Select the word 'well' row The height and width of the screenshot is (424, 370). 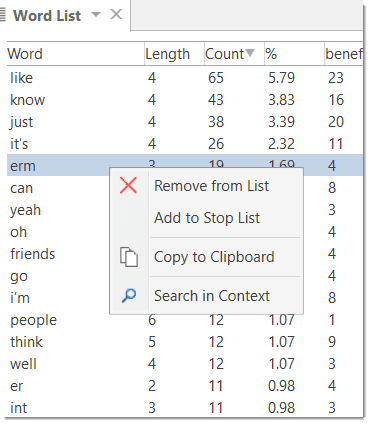pyautogui.click(x=185, y=364)
